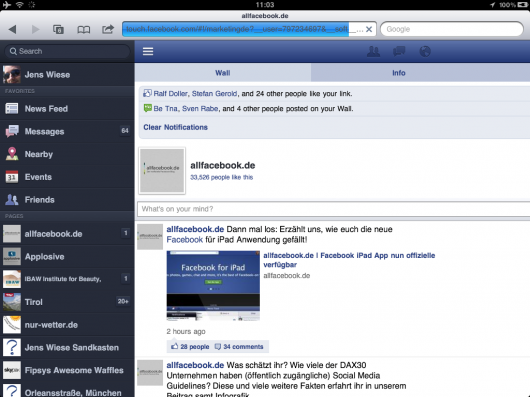Screen dimensions: 530x397
Task: Open nur-wetter.de page in sidebar
Action: tap(67, 325)
